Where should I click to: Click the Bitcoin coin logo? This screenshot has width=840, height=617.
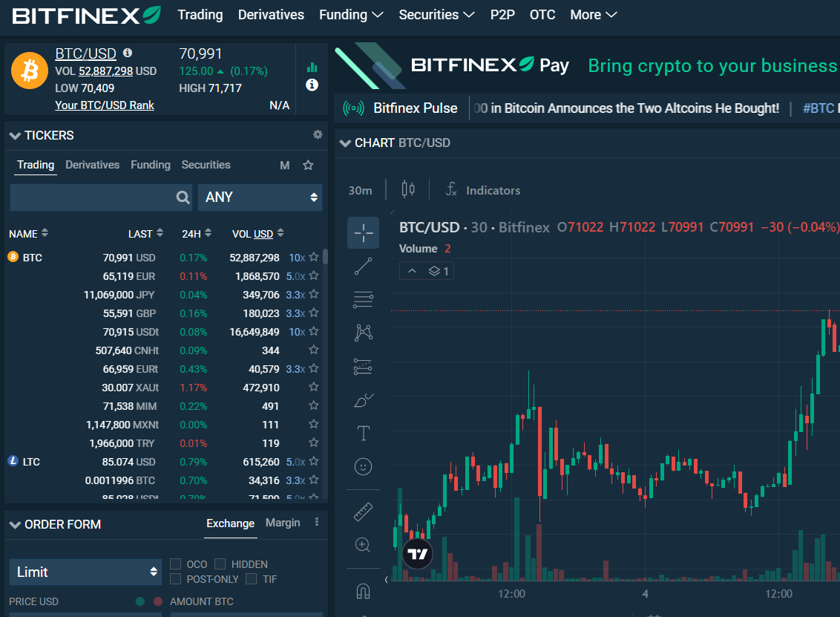pos(30,71)
